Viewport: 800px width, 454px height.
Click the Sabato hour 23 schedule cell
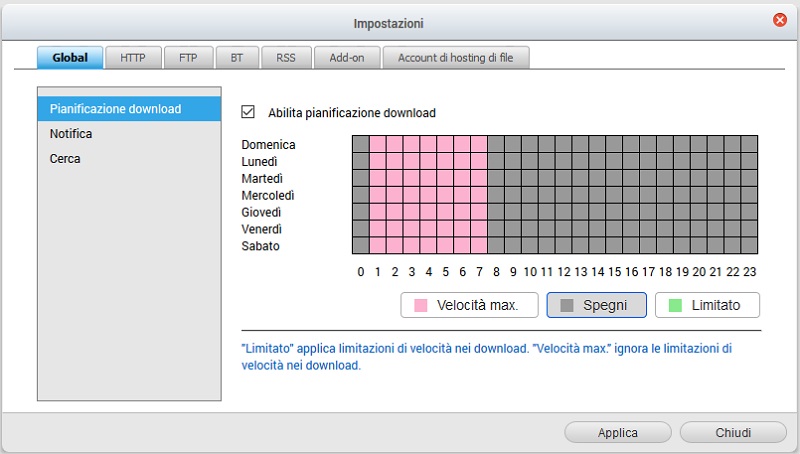point(749,246)
